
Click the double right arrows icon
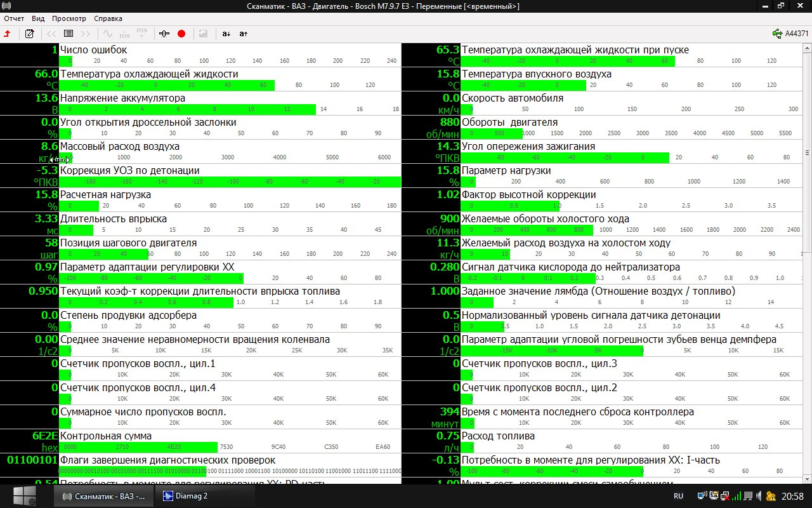tap(86, 34)
